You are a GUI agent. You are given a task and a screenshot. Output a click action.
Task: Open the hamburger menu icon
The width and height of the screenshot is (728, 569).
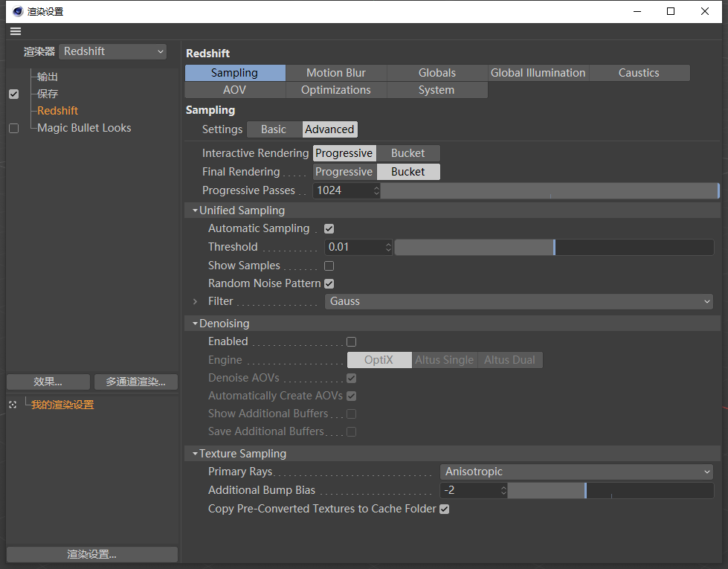[16, 31]
